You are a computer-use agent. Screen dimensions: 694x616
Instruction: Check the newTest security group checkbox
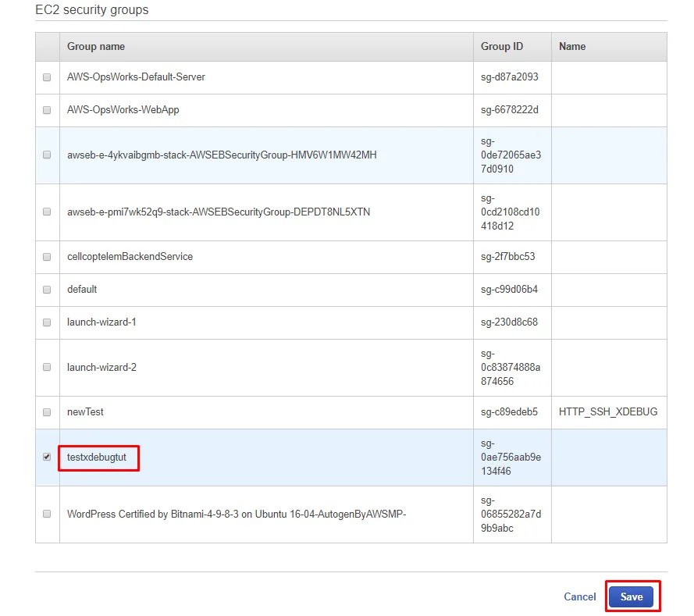pos(47,412)
